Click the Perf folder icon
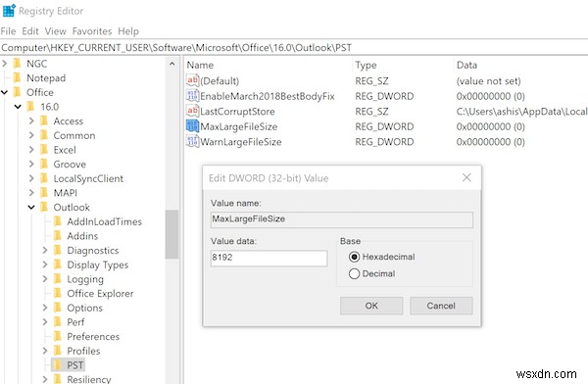The width and height of the screenshot is (588, 384). [58, 321]
